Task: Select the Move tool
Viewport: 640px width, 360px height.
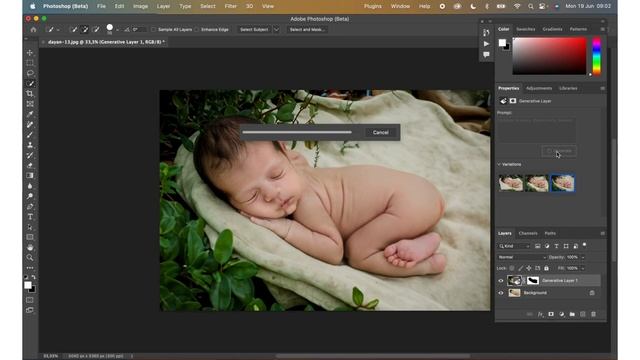Action: click(30, 53)
